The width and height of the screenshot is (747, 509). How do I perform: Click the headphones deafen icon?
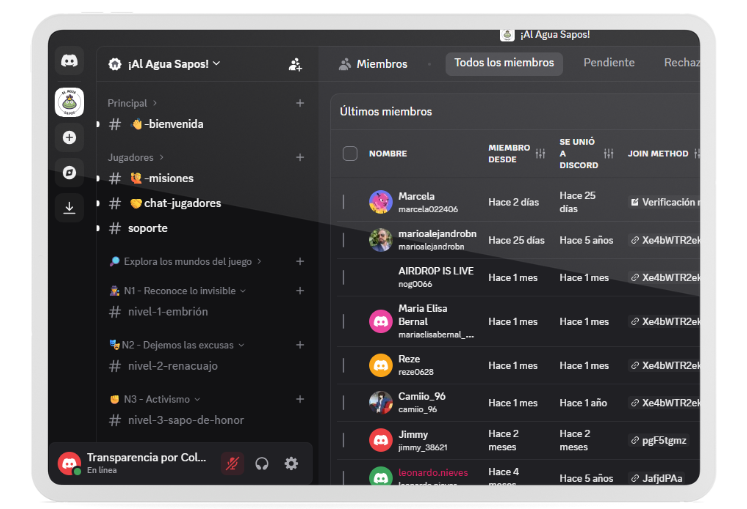(262, 463)
